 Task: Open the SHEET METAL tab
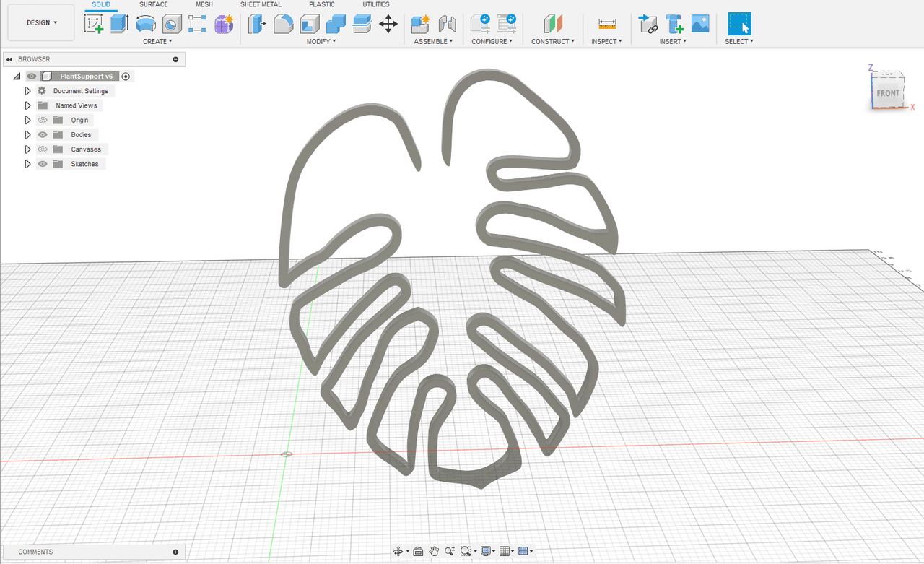point(261,4)
